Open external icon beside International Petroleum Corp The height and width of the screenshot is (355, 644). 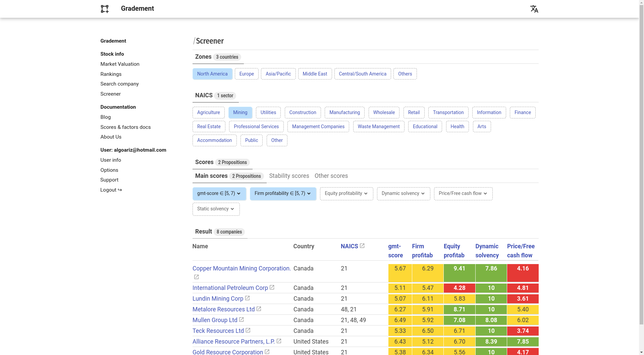pyautogui.click(x=272, y=288)
